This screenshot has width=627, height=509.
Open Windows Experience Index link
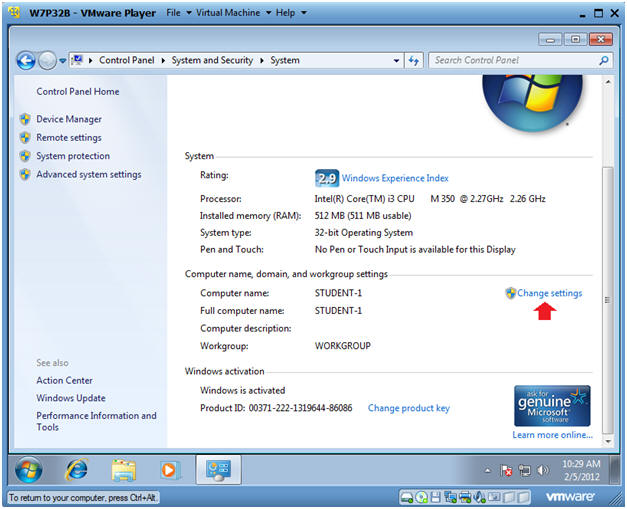[x=395, y=178]
